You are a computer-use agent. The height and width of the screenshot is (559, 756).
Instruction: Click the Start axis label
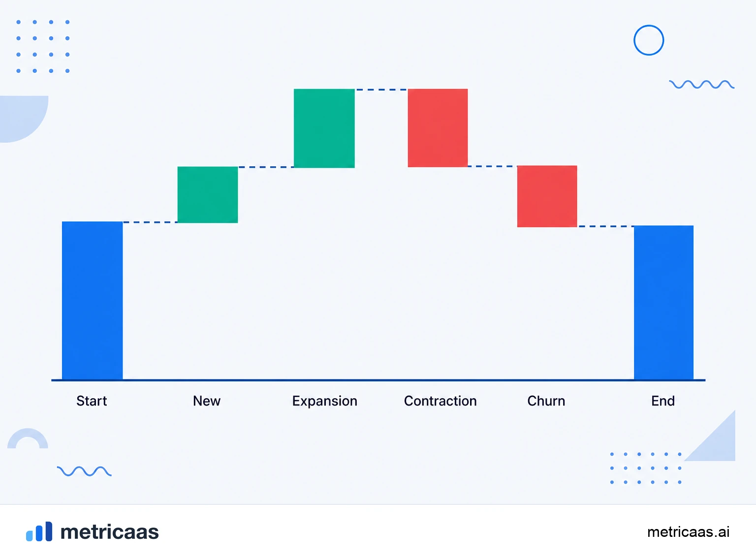tap(92, 401)
